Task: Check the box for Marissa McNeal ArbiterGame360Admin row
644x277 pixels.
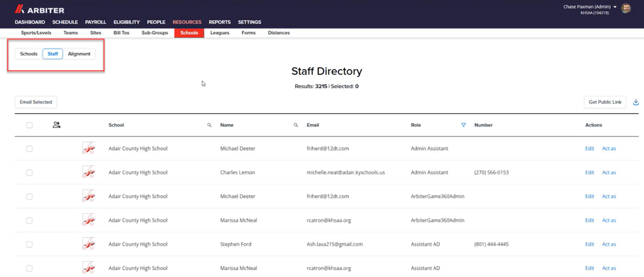Action: pos(29,220)
